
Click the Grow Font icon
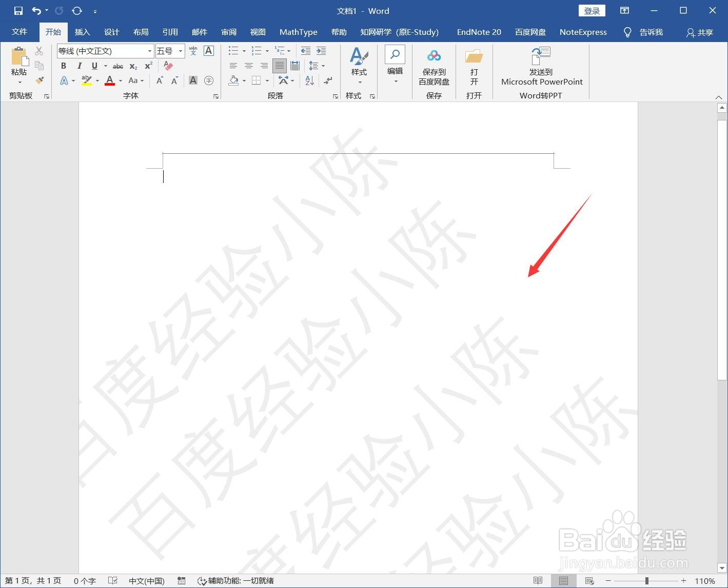point(160,80)
